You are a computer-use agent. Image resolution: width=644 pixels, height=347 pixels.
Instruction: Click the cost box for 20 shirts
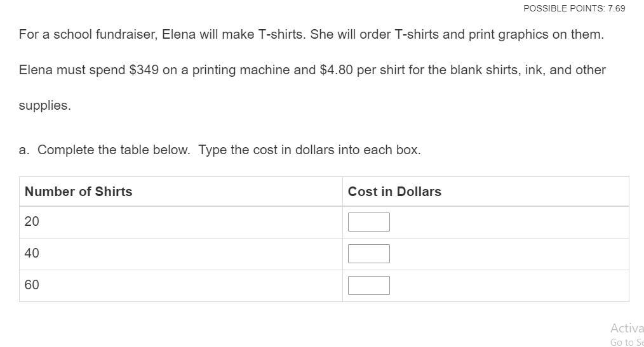(x=368, y=222)
